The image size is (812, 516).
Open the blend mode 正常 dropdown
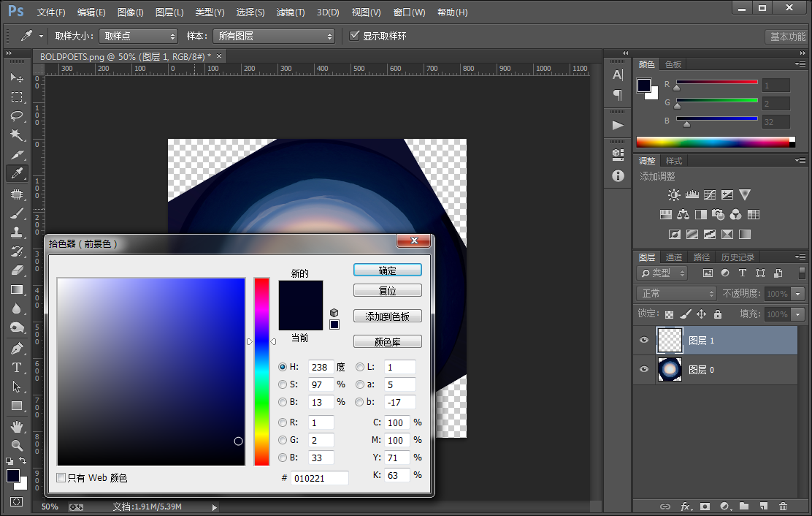click(x=676, y=294)
